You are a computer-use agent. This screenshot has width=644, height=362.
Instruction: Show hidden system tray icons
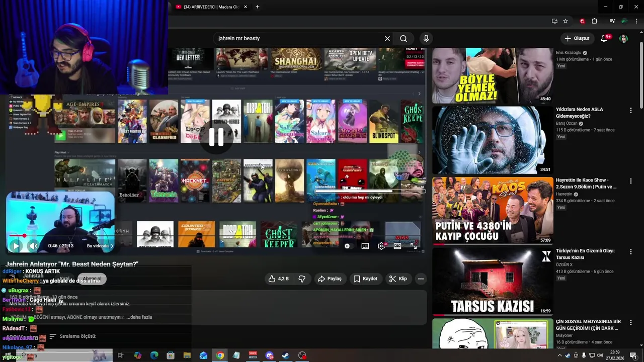[x=559, y=355]
